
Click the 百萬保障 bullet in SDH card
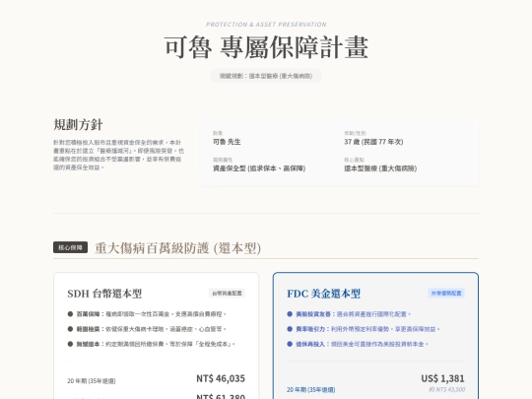[x=147, y=314]
